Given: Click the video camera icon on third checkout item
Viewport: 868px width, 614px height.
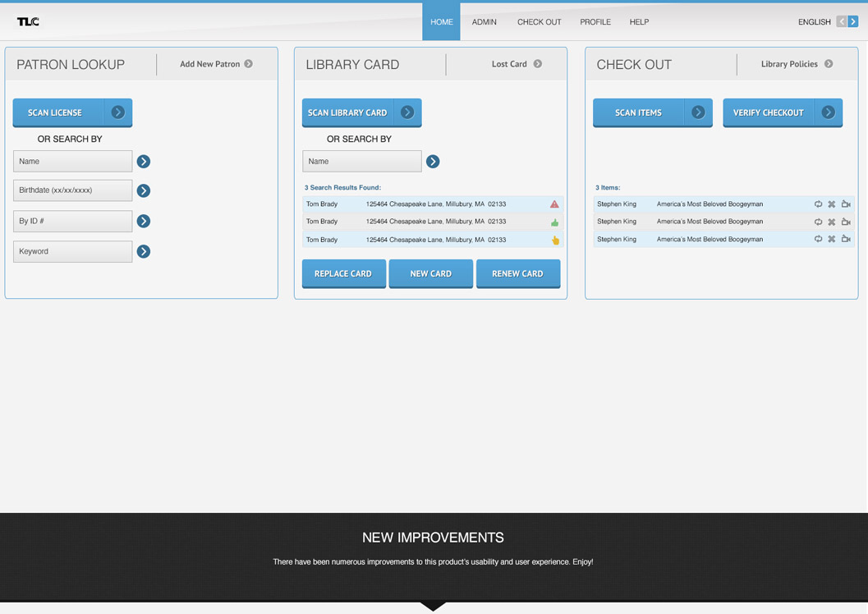Looking at the screenshot, I should coord(846,240).
